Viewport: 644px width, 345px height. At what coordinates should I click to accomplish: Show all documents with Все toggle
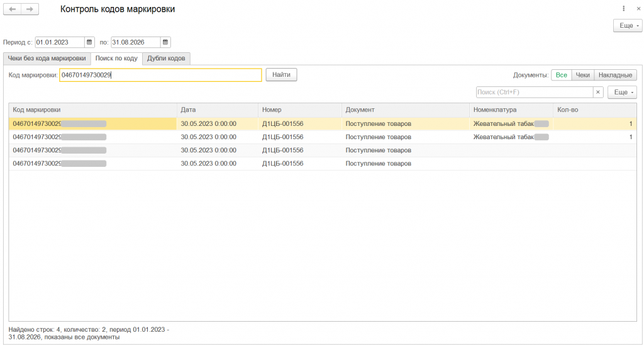coord(561,75)
